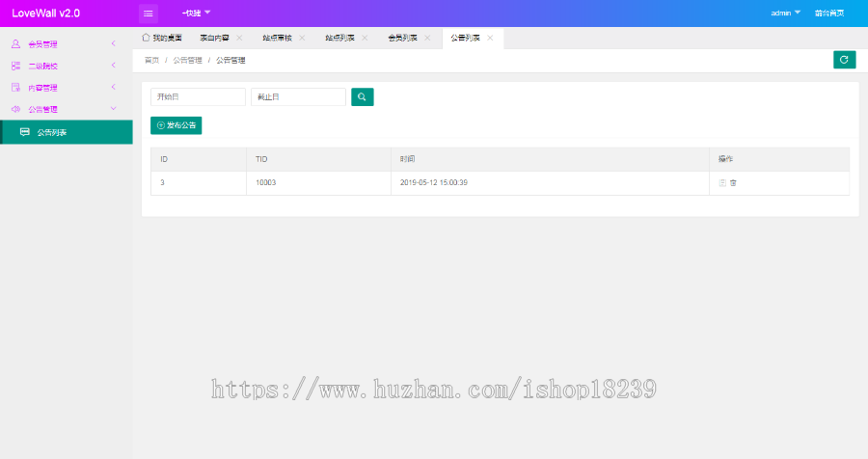Click the 首页 breadcrumb link
The width and height of the screenshot is (868, 459).
[151, 60]
